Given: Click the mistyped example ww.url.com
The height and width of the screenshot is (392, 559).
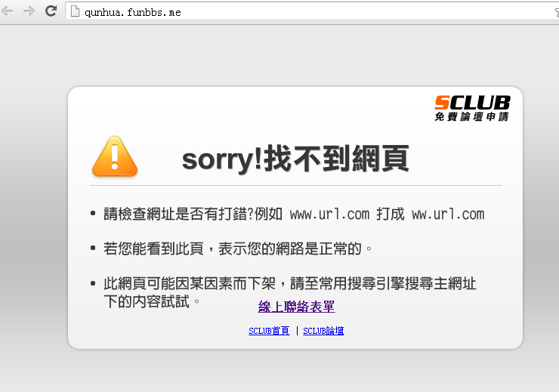Looking at the screenshot, I should pos(448,215).
